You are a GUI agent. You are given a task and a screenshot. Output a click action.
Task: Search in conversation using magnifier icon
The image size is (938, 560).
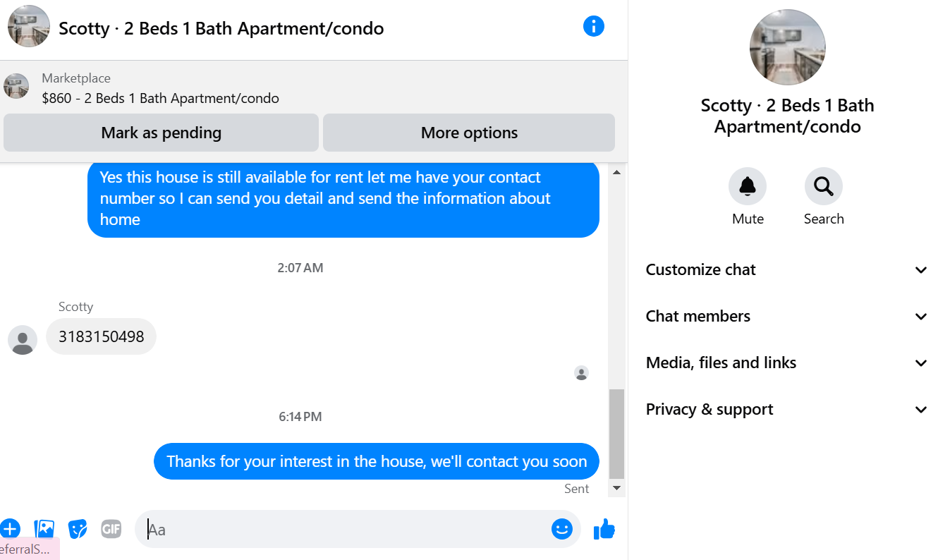[x=823, y=187]
